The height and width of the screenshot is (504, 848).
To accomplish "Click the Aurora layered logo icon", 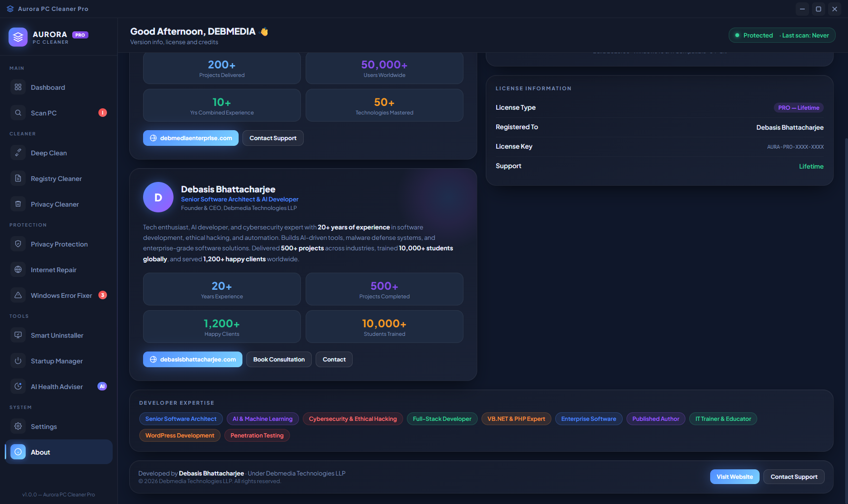I will click(x=18, y=37).
